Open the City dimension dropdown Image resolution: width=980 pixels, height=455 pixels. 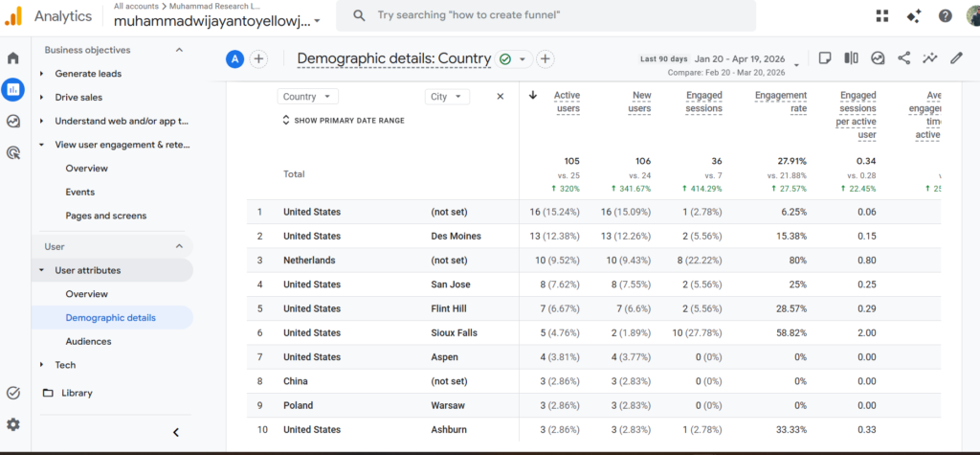pos(447,97)
